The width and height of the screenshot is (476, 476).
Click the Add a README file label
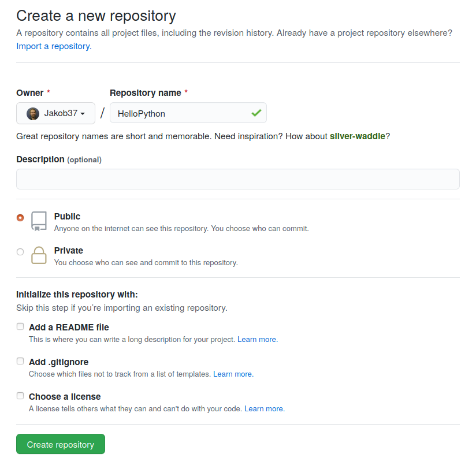[69, 327]
